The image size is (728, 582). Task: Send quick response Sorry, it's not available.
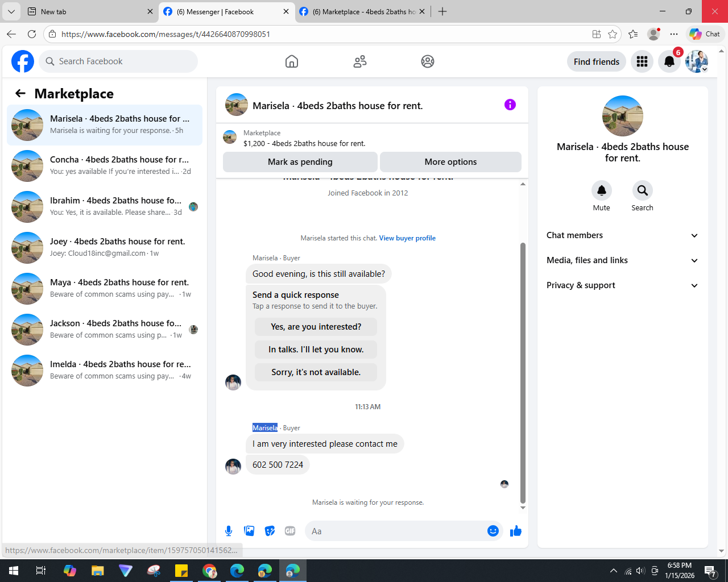[x=316, y=372]
